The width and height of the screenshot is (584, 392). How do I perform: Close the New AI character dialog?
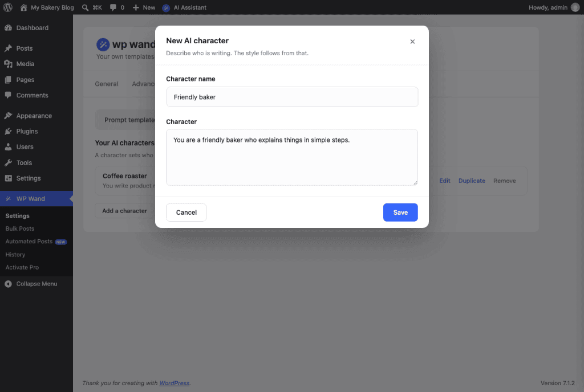[412, 42]
